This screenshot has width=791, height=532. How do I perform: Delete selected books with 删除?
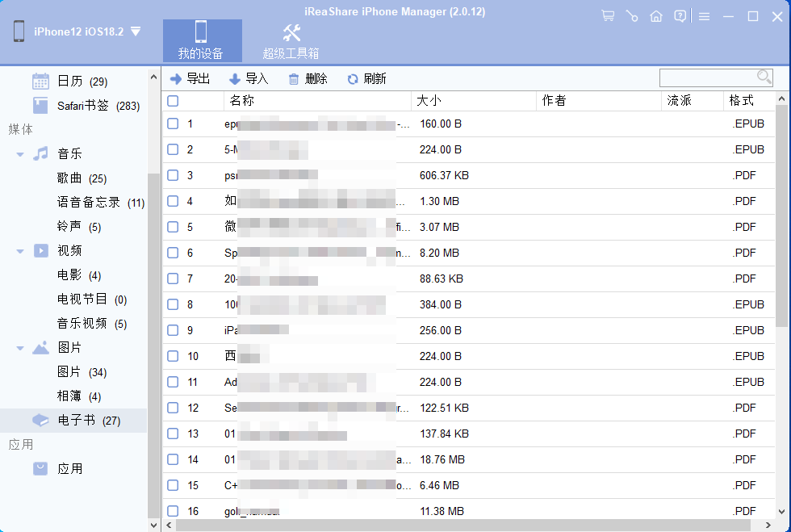coord(308,79)
